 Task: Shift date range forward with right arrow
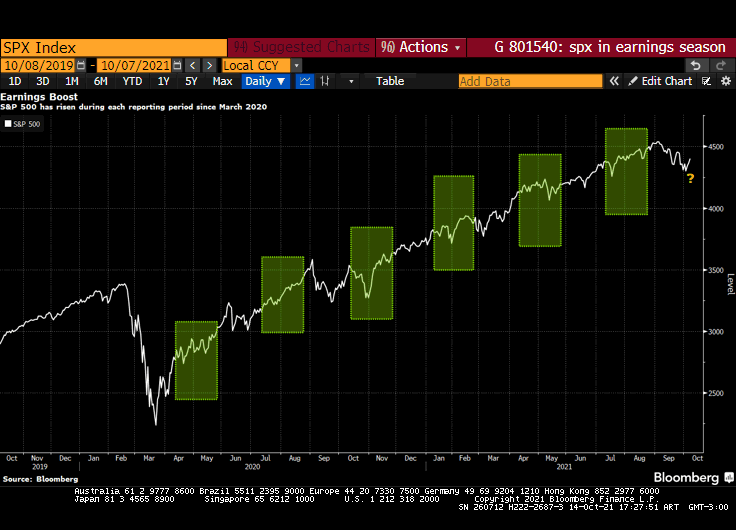210,65
